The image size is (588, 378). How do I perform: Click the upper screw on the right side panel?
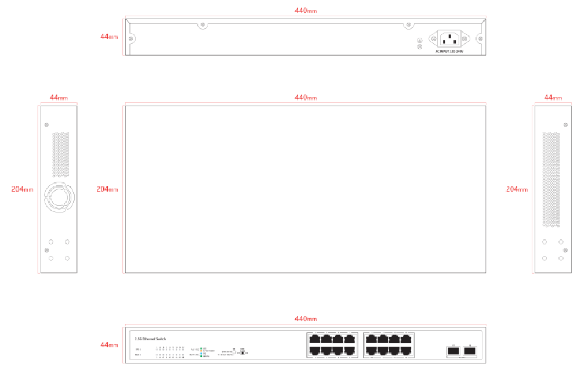click(x=565, y=125)
